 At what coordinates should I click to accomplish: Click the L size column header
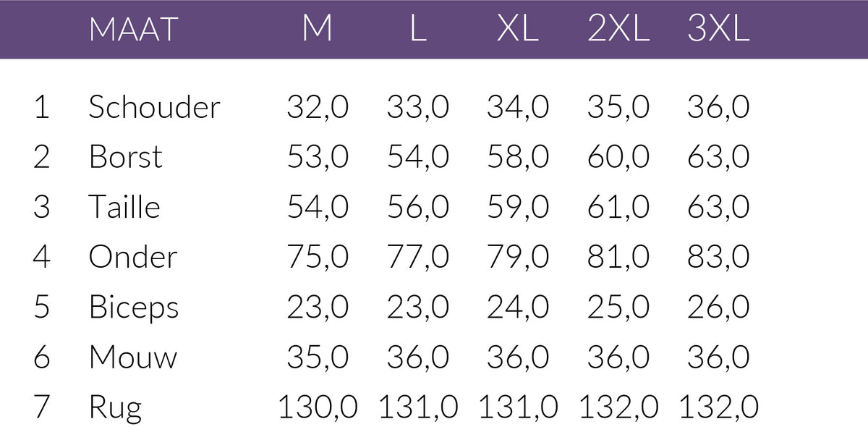coord(418,30)
